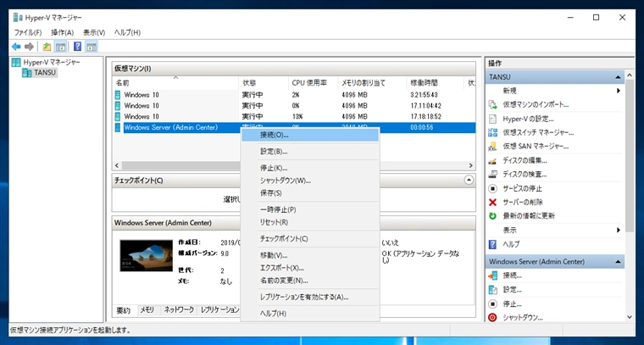Switch to the 要約 tab
Viewport: 644px width, 345px height.
pos(123,310)
